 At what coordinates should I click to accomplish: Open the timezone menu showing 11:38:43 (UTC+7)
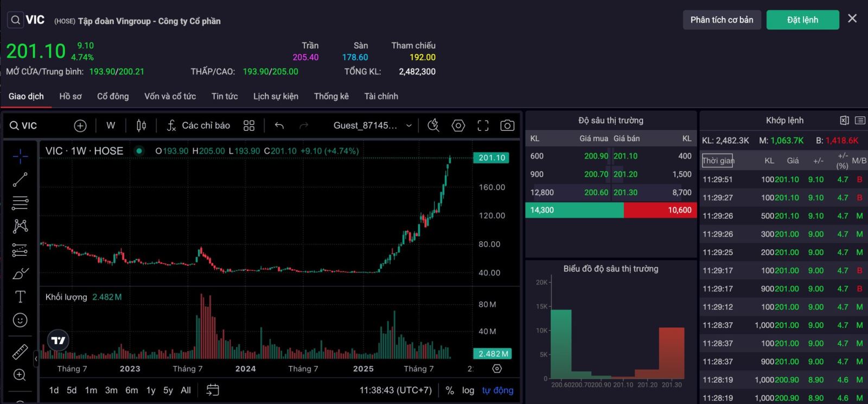coord(395,390)
